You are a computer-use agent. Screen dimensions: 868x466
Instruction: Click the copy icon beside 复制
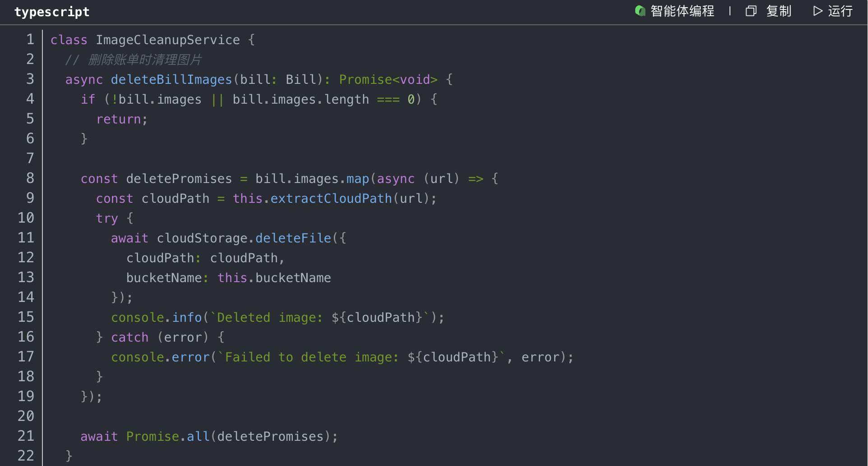click(x=751, y=11)
